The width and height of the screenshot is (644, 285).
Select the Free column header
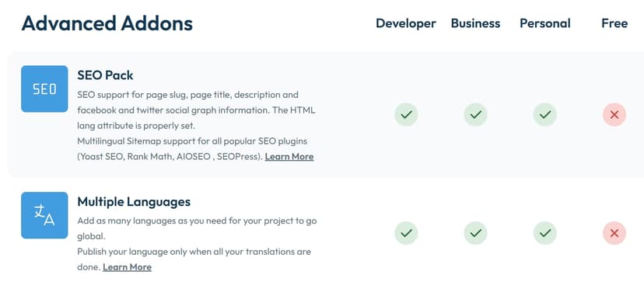tap(614, 23)
